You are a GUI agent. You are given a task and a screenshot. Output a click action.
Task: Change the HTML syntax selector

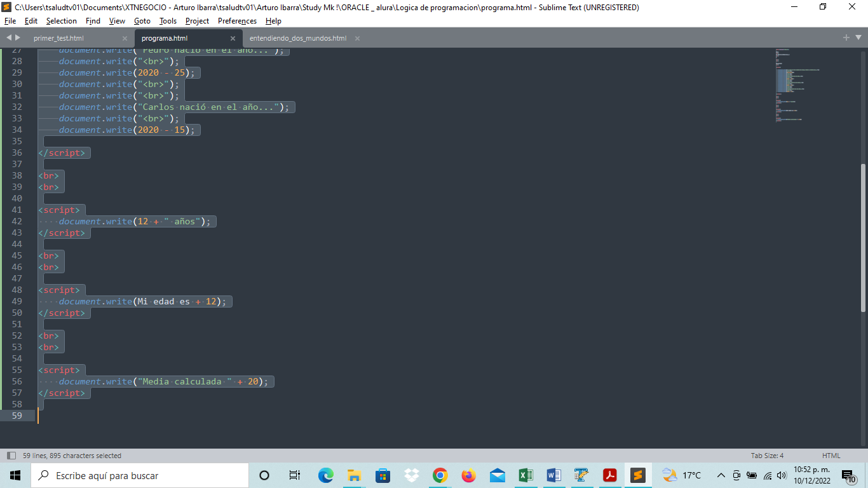tap(831, 456)
